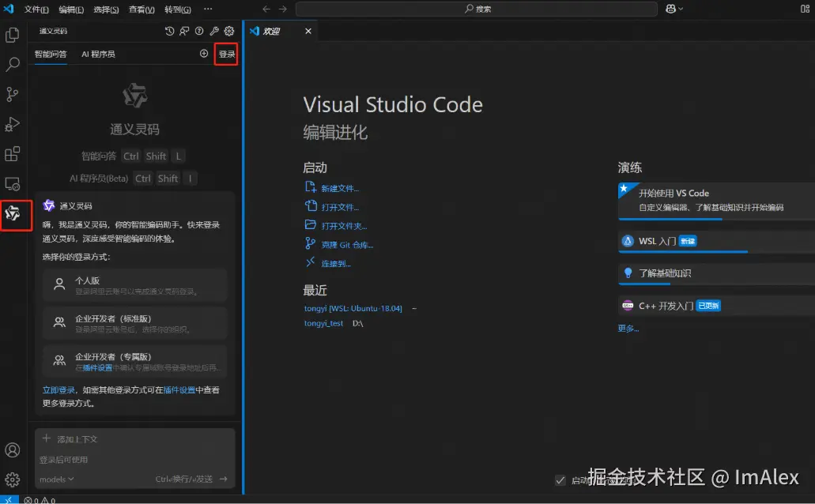Open the WSL 入门 walkthrough
Screen dimensions: 815x504
pos(716,241)
